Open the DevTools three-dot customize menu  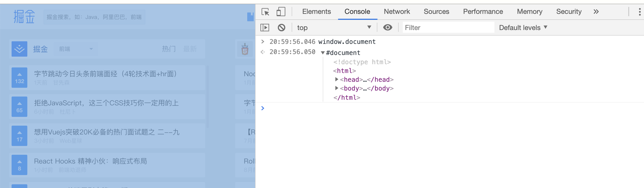[640, 12]
